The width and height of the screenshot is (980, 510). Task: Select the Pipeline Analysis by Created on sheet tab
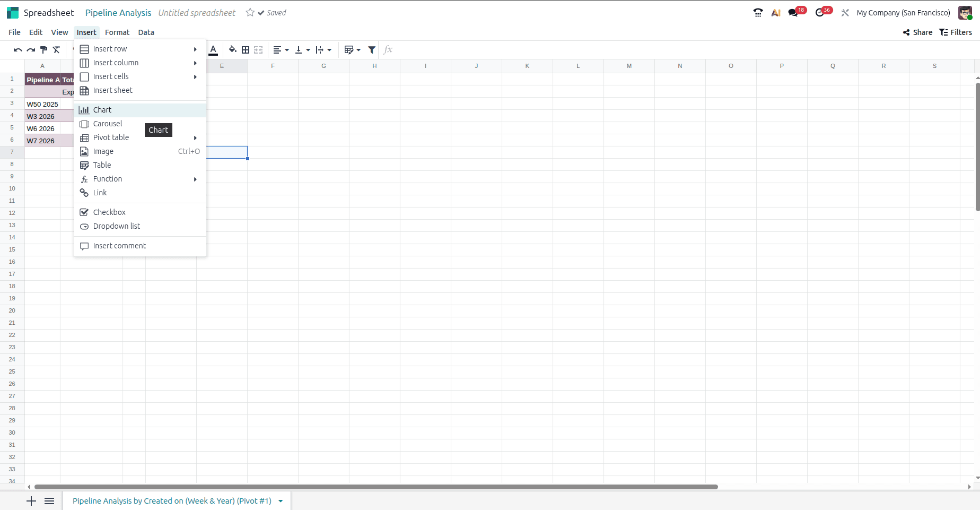coord(172,501)
